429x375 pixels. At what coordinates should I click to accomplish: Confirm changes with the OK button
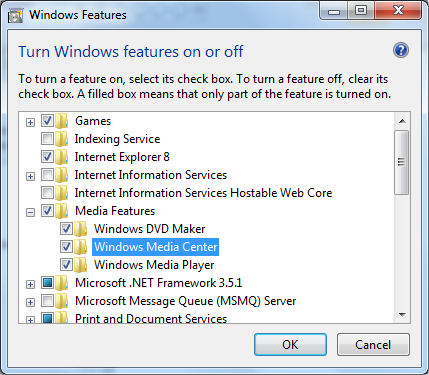point(290,345)
